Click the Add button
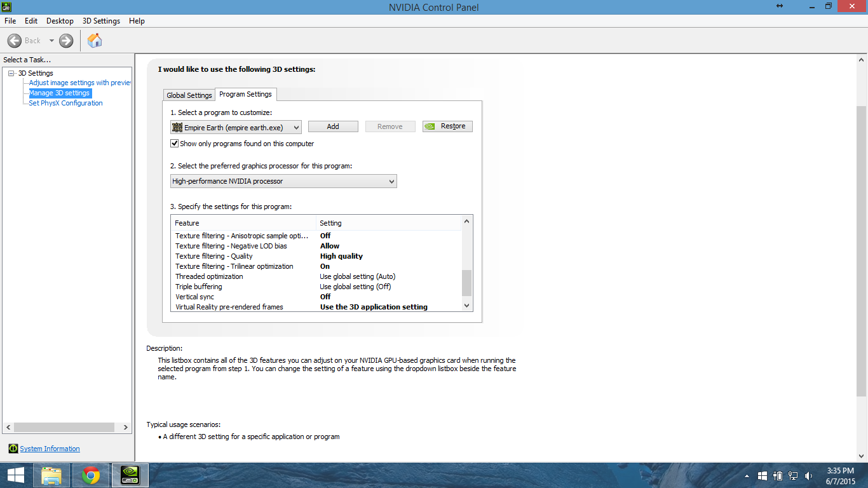 coord(333,126)
